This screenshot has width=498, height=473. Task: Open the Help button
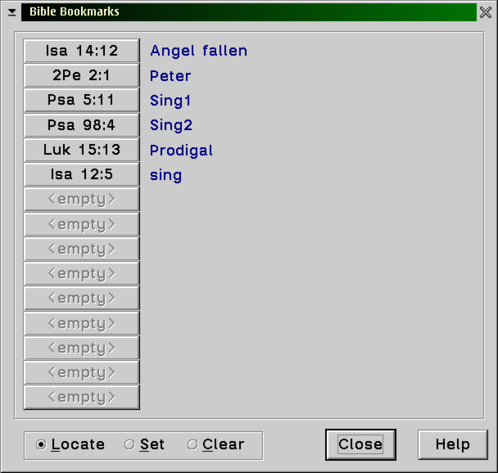pyautogui.click(x=453, y=445)
